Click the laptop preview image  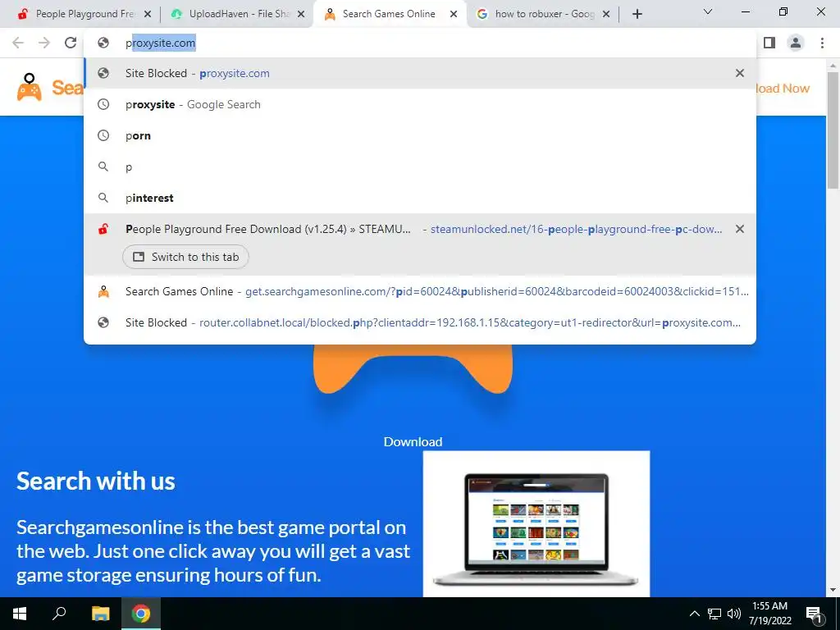(x=536, y=524)
